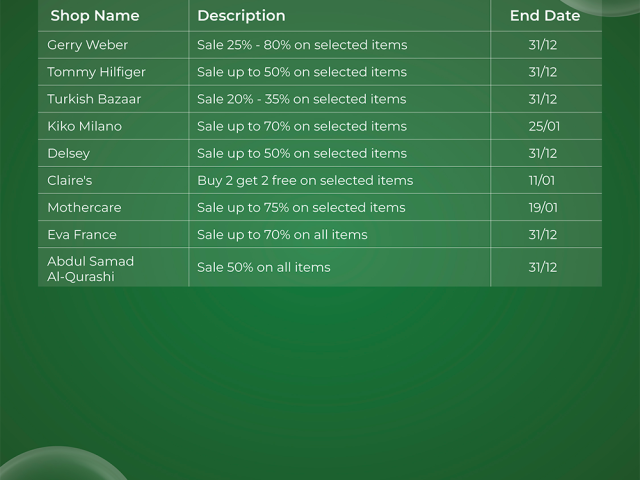Click the Abdul Samad Al-Qurashi shop name
This screenshot has height=480, width=640.
(90, 268)
